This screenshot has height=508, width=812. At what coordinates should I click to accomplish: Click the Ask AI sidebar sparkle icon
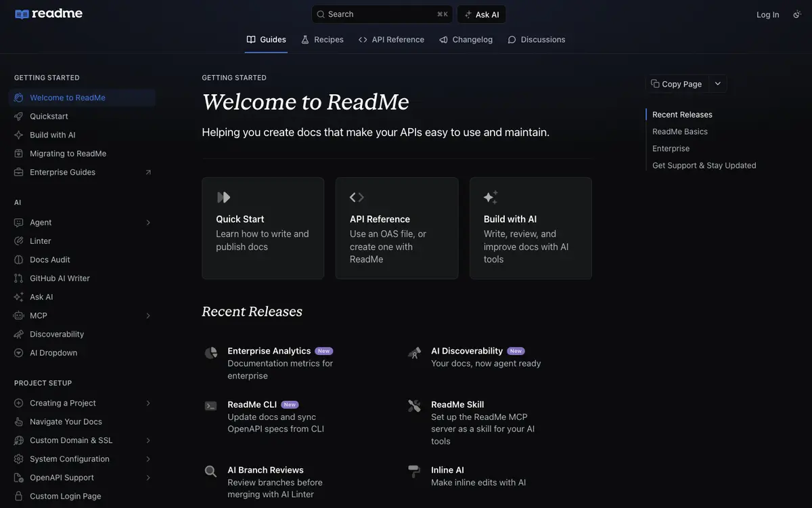tap(18, 297)
